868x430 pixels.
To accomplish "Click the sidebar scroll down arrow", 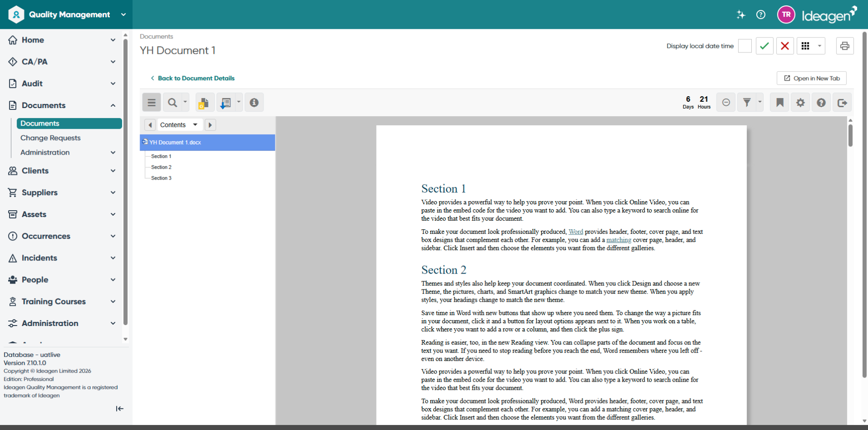I will pos(125,339).
